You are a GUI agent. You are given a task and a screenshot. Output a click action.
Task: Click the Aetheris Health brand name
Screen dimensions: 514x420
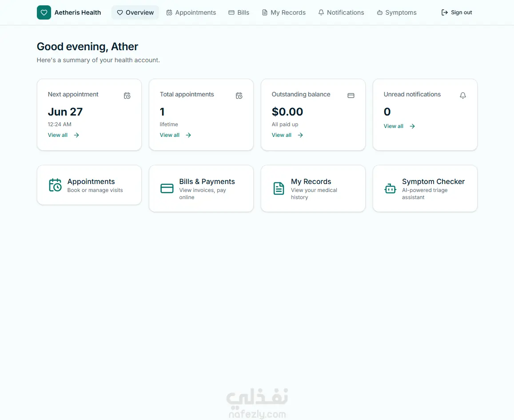[x=78, y=12]
